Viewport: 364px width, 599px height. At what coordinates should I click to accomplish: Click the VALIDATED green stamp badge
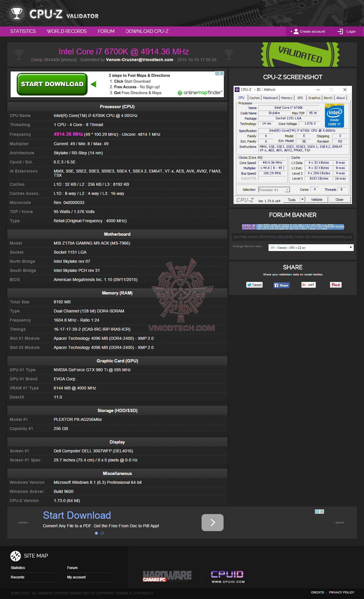(x=300, y=55)
